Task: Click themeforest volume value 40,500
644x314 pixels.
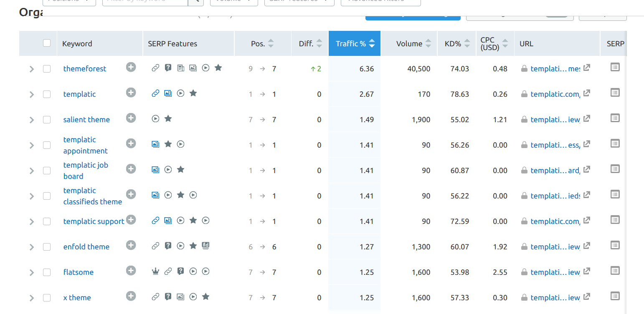Action: pyautogui.click(x=419, y=69)
